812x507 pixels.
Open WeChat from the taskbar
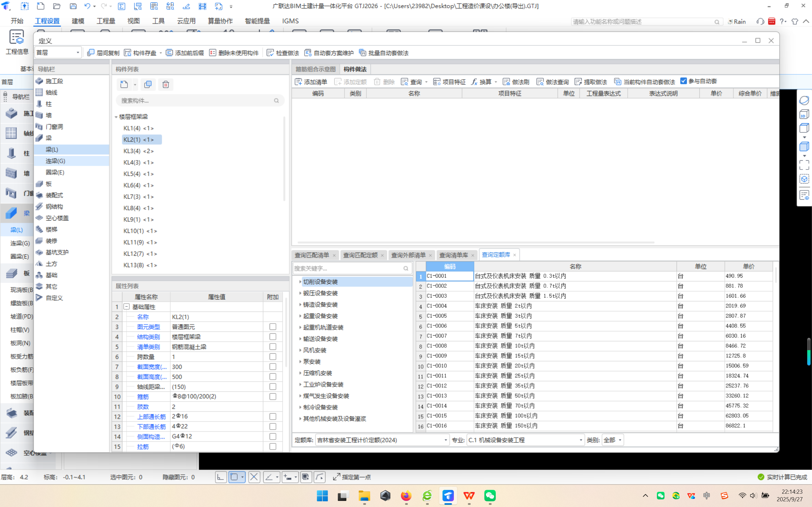490,496
